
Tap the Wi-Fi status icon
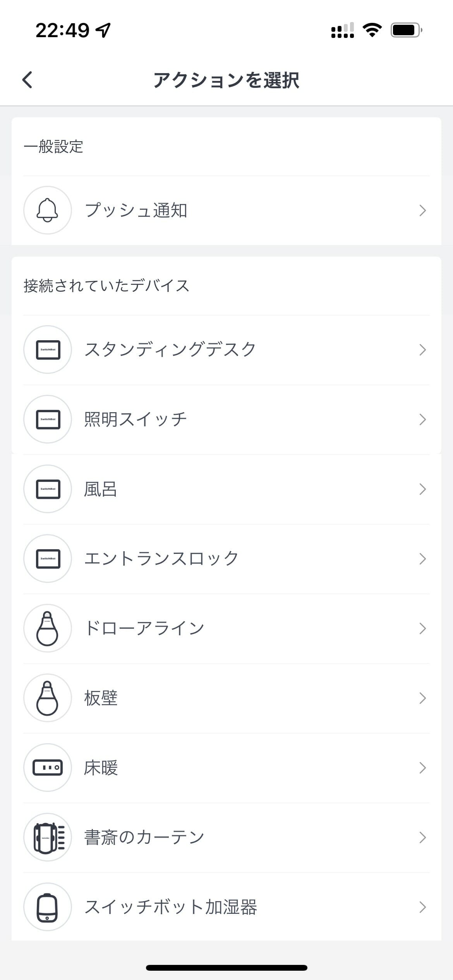372,30
